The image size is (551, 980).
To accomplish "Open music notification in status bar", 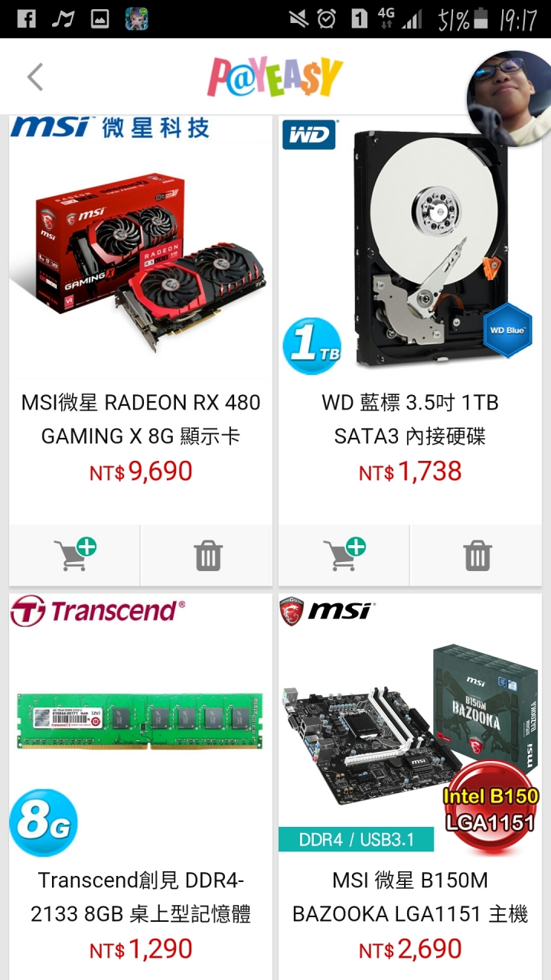I will tap(63, 19).
